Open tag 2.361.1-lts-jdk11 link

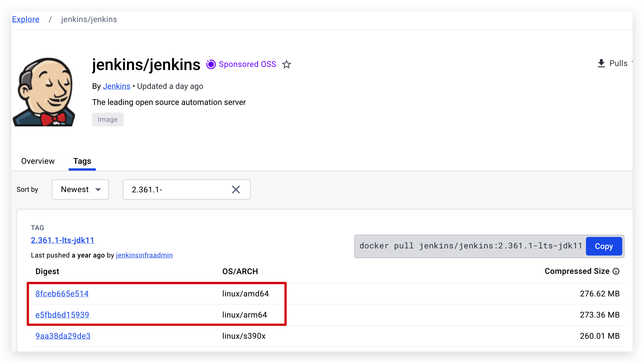pyautogui.click(x=63, y=240)
